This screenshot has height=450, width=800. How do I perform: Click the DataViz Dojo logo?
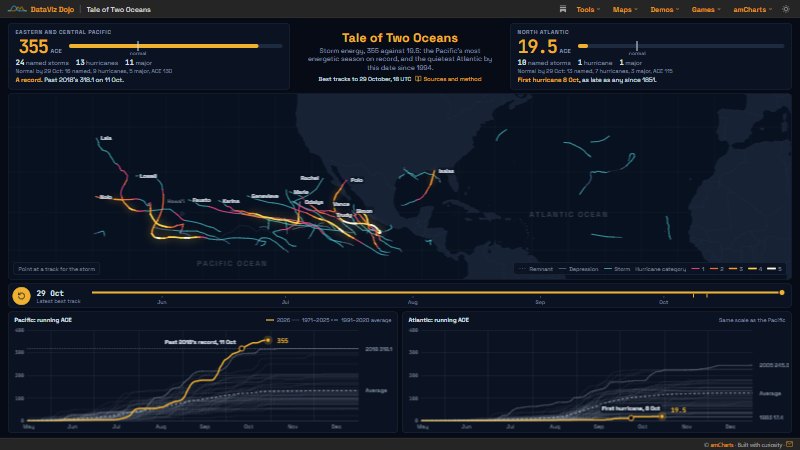coord(17,9)
